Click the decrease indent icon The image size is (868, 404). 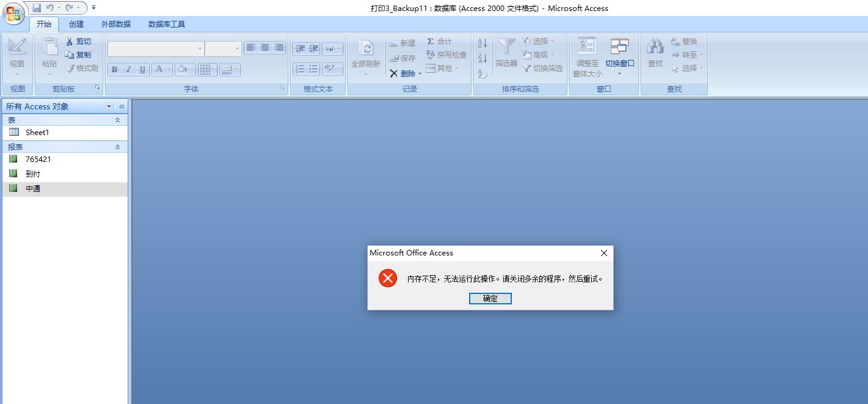299,49
